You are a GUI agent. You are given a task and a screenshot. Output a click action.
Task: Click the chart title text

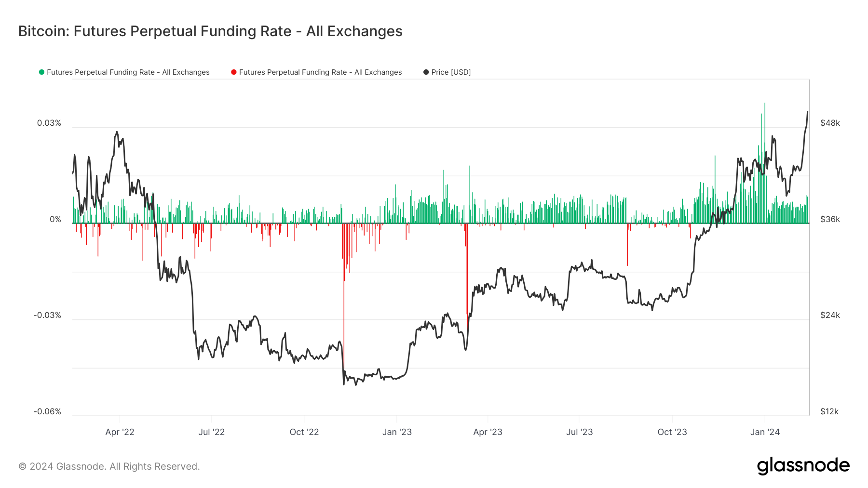(210, 31)
